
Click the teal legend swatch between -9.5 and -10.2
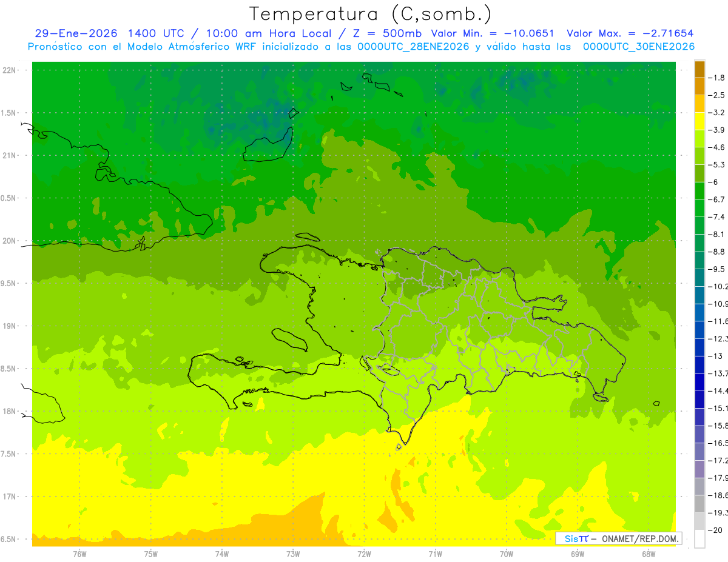(x=699, y=278)
